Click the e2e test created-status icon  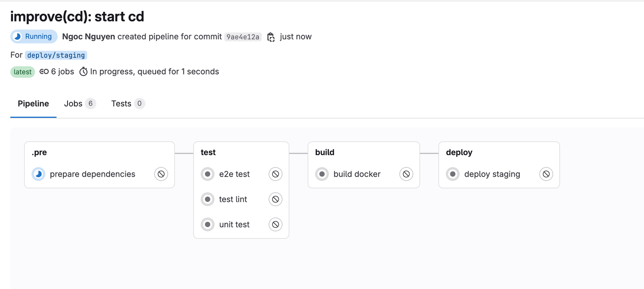[208, 174]
